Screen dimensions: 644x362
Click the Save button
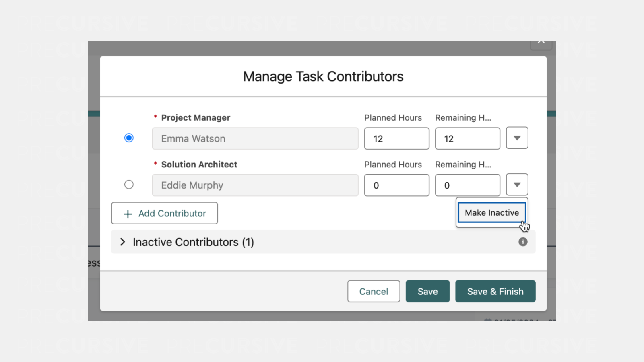coord(427,291)
